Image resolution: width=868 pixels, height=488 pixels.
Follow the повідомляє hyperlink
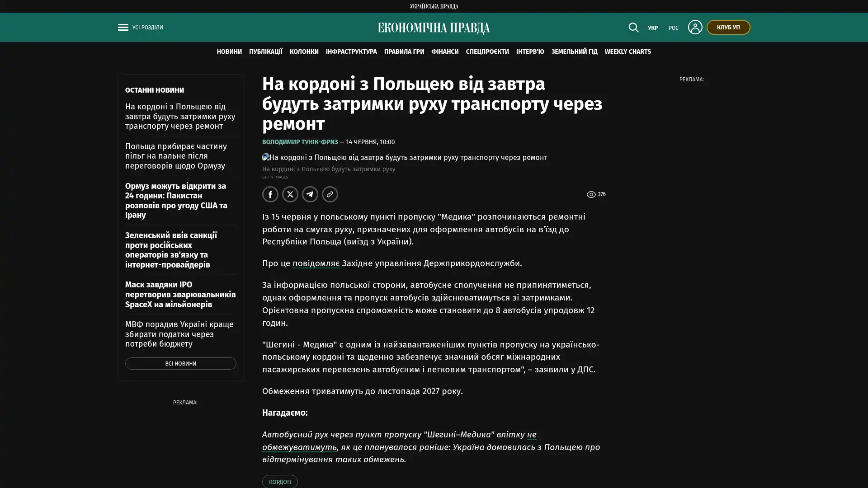[316, 263]
